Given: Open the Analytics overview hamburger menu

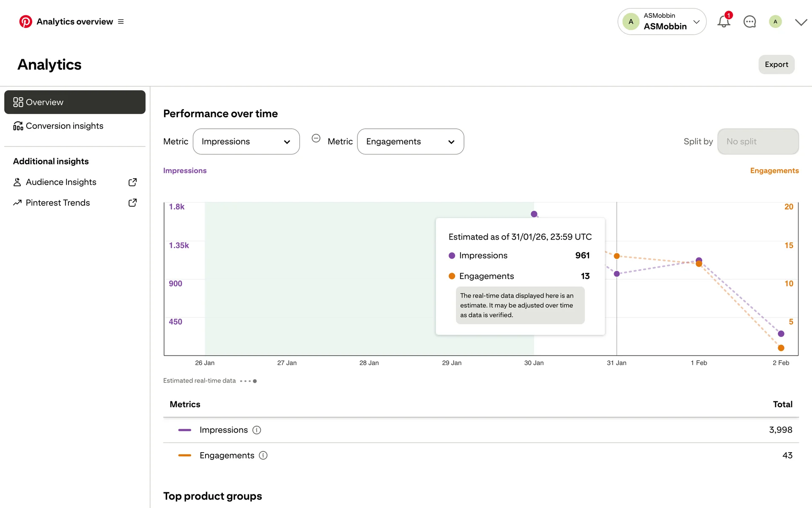Looking at the screenshot, I should pyautogui.click(x=121, y=22).
